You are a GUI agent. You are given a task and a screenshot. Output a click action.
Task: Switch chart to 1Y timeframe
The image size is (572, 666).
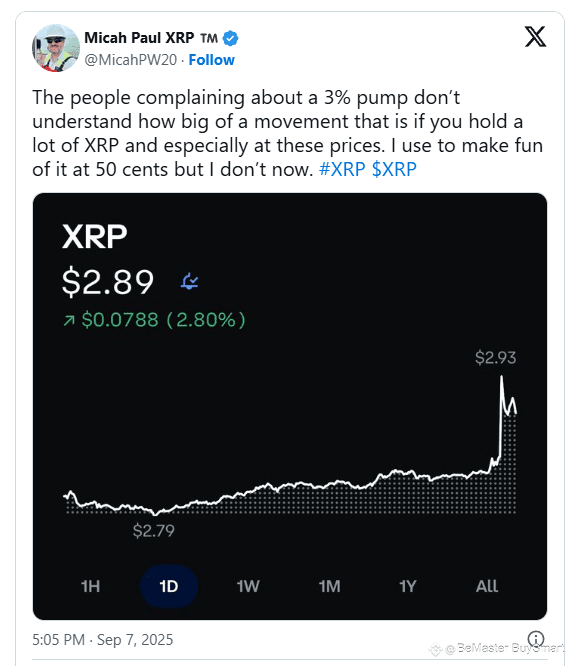point(408,587)
